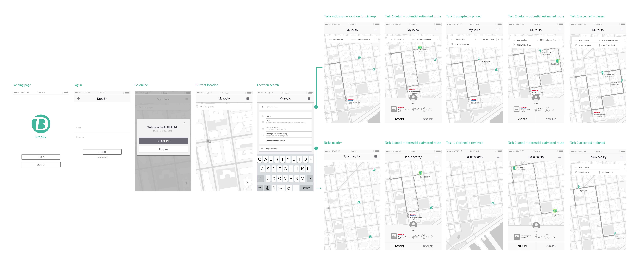644x261 pixels.
Task: Tap the Q key on the keyboard
Action: [259, 159]
